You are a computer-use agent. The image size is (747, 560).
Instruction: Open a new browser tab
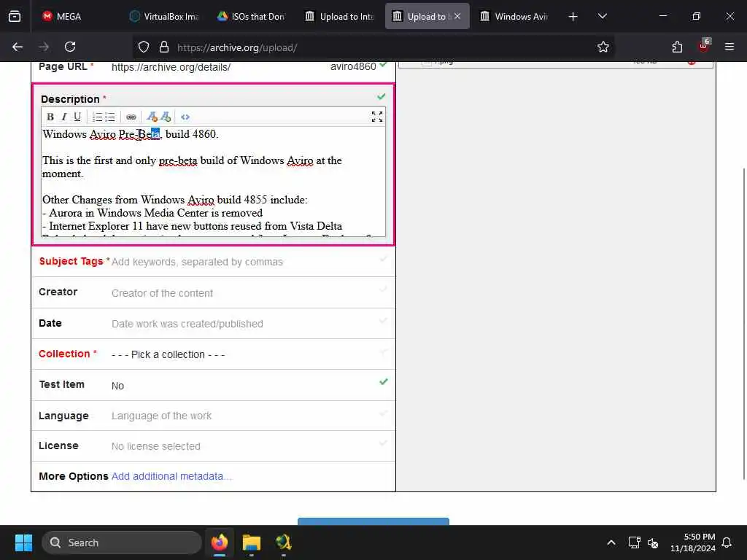pyautogui.click(x=573, y=17)
